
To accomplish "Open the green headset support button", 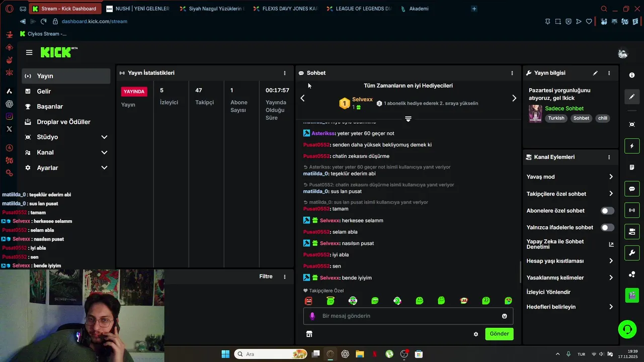I will tap(627, 329).
